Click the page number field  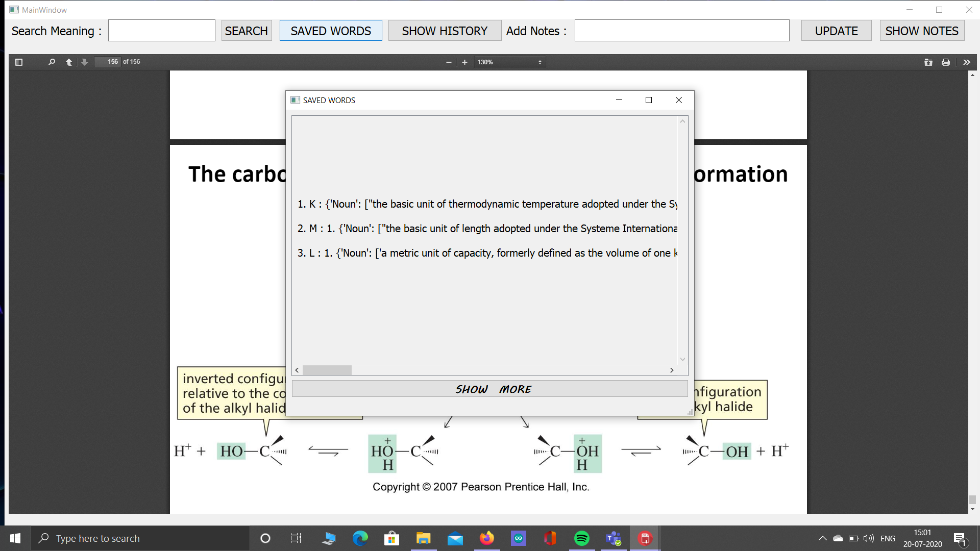pos(108,62)
